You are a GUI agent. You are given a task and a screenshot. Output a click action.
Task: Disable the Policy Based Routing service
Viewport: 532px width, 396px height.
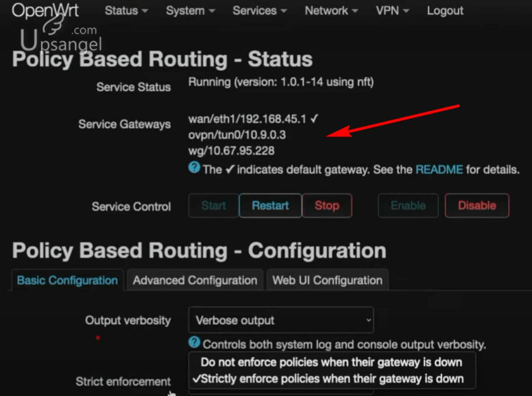[x=477, y=205]
